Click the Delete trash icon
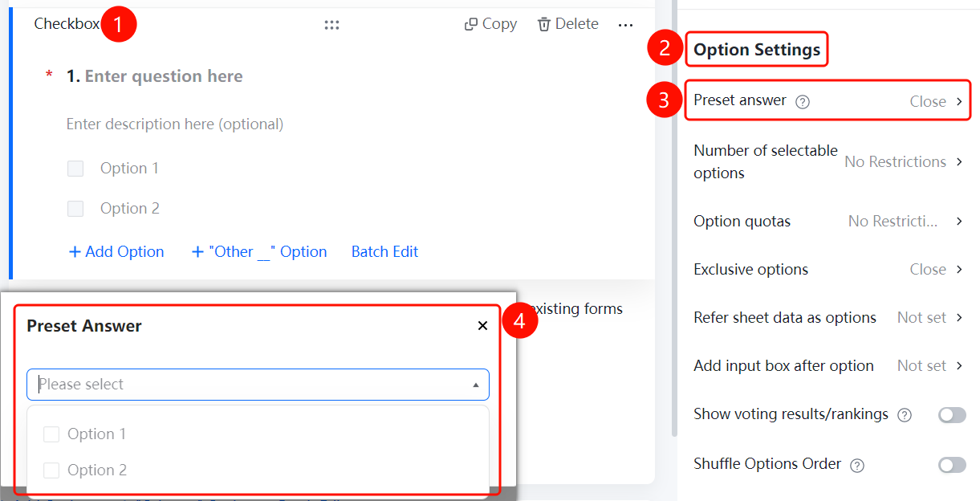Screen dimensions: 980x501 [x=544, y=24]
